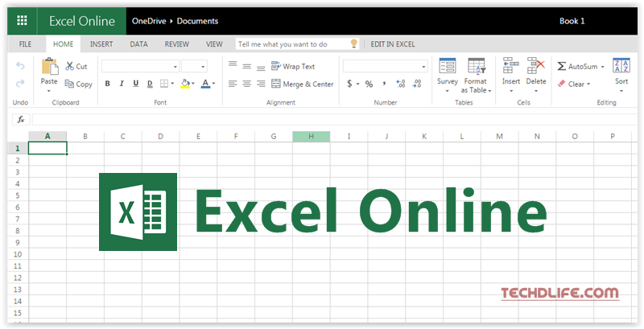Open the font color dropdown arrow
Image resolution: width=644 pixels, height=329 pixels.
[213, 84]
